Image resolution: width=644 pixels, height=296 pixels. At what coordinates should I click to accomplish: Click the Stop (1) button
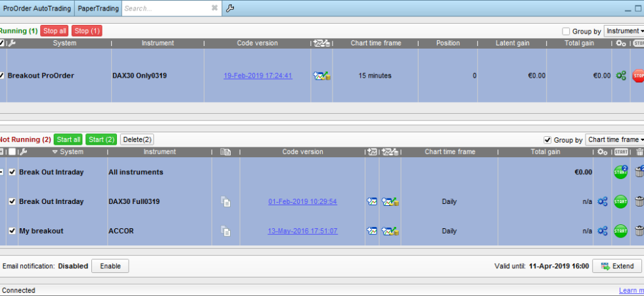(x=87, y=31)
